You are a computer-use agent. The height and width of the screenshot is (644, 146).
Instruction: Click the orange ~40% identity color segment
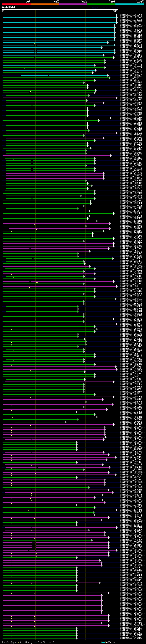point(45,4)
